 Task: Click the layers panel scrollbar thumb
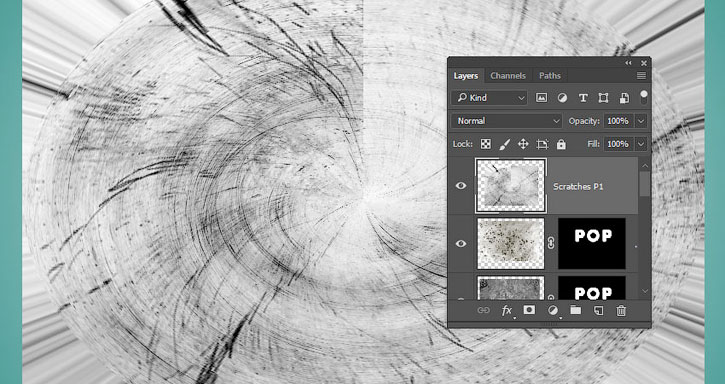click(645, 184)
